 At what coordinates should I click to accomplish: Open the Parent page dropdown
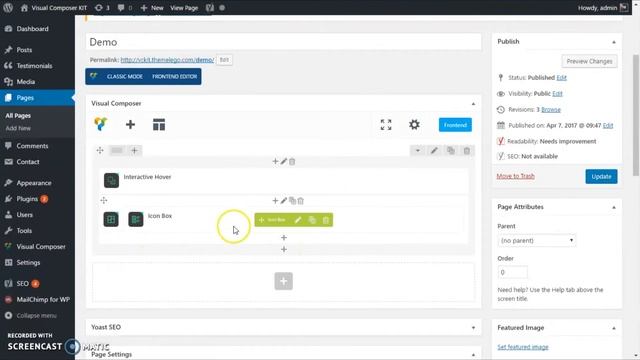(x=537, y=240)
